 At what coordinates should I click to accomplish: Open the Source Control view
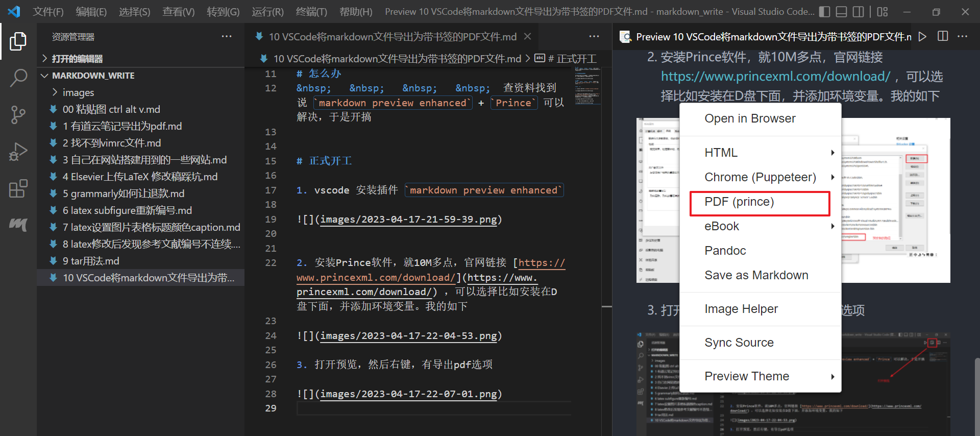coord(18,115)
